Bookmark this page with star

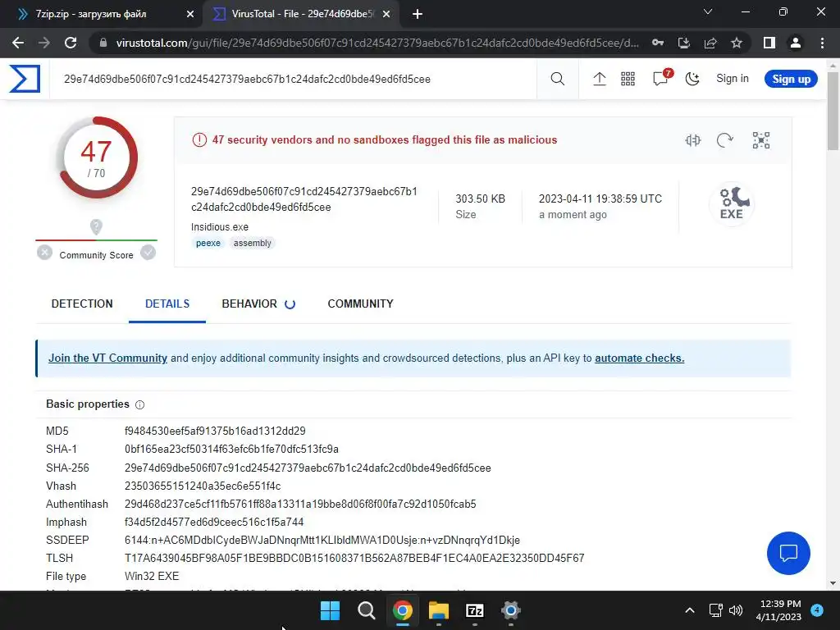737,43
